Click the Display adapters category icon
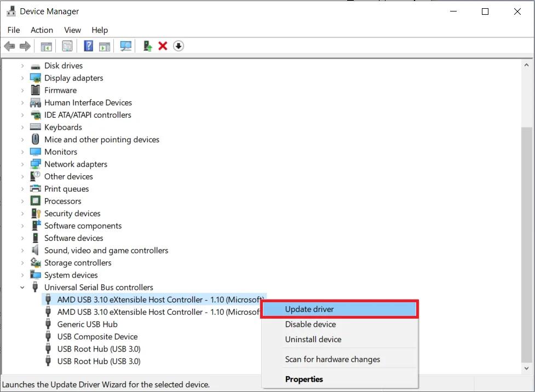Screen dimensions: 535x392 (x=36, y=78)
